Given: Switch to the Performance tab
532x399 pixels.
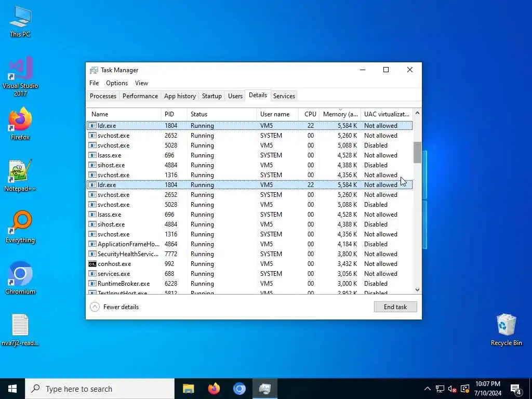Looking at the screenshot, I should [140, 96].
